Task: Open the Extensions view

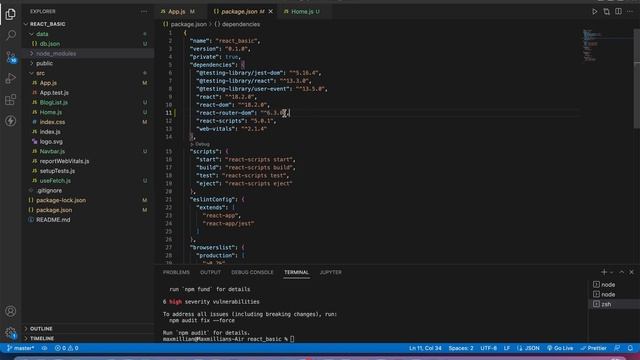Action: (x=11, y=100)
